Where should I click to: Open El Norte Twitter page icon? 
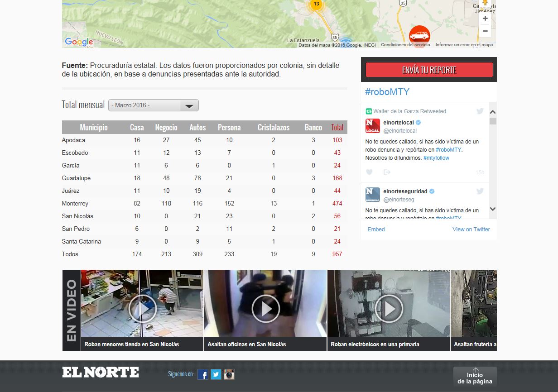point(216,374)
